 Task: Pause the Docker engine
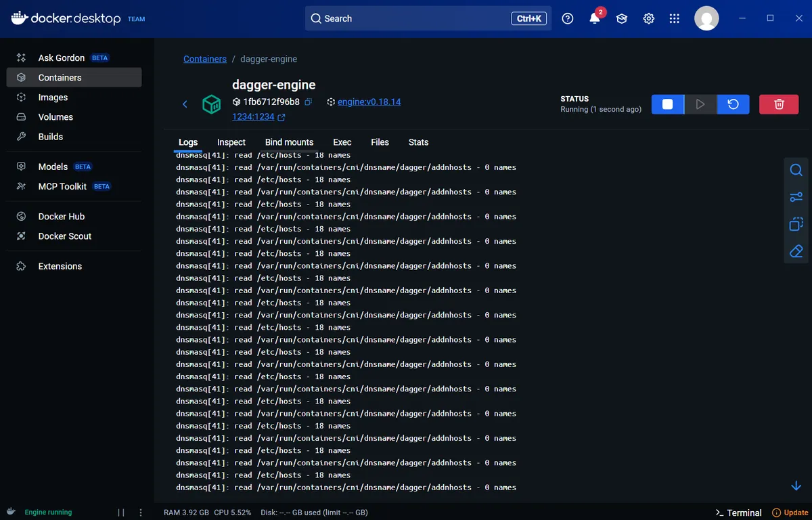(121, 513)
